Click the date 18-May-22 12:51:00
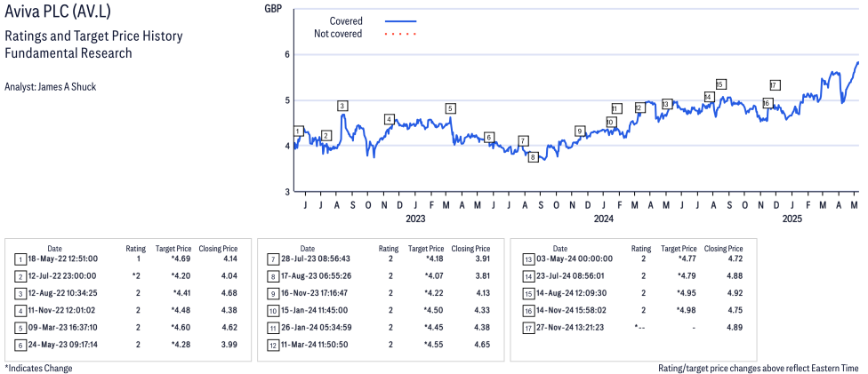This screenshot has width=868, height=374. (63, 259)
